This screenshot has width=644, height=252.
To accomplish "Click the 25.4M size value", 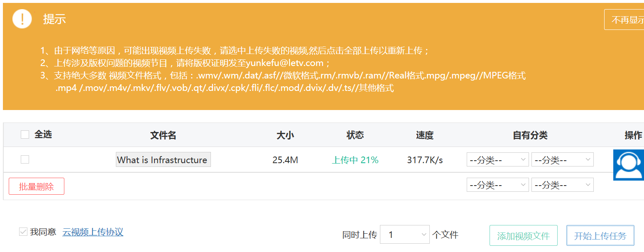I will click(285, 160).
